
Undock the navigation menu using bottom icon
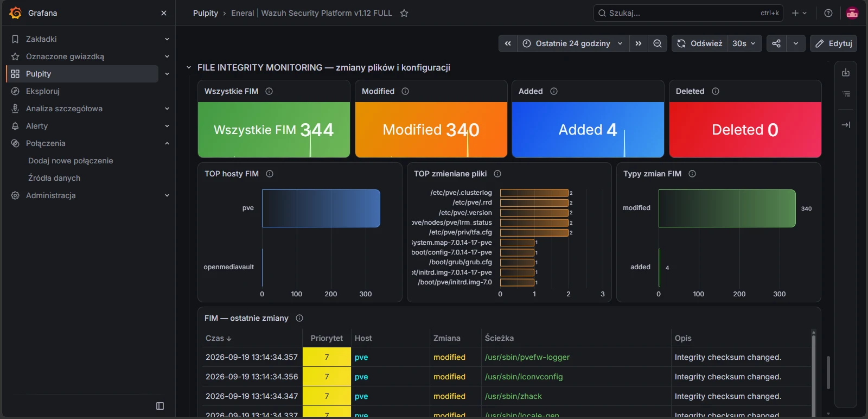[160, 406]
